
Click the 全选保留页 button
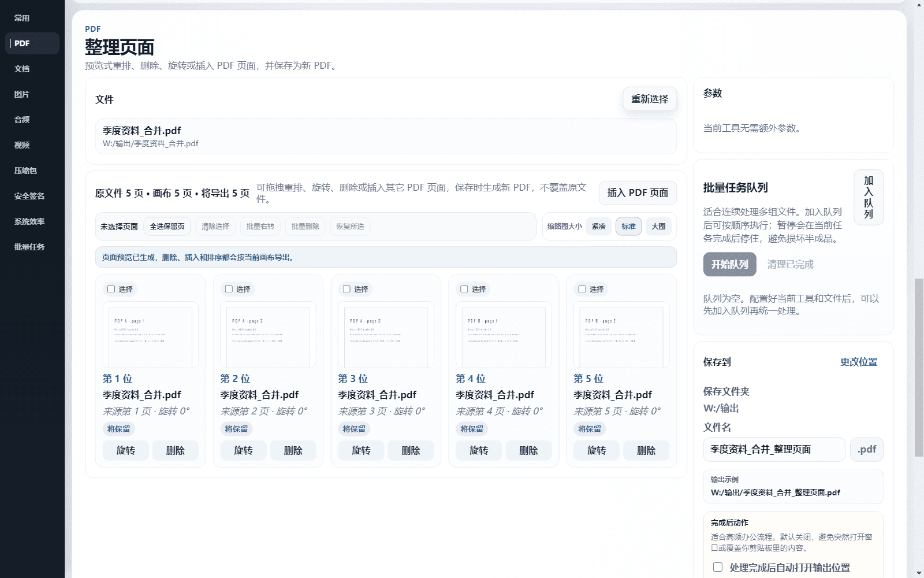tap(167, 227)
